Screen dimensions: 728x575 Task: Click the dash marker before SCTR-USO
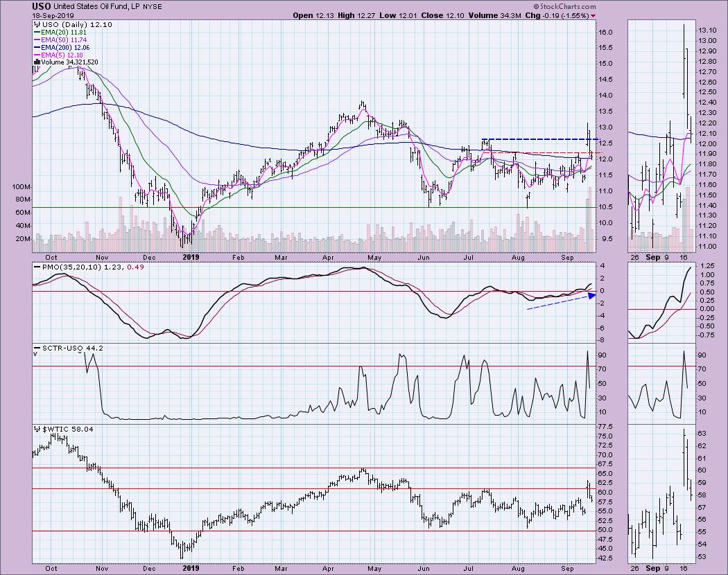(37, 348)
